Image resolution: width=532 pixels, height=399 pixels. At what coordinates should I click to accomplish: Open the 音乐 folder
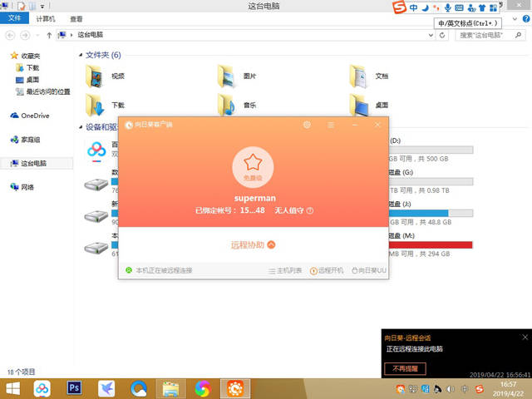pos(237,106)
